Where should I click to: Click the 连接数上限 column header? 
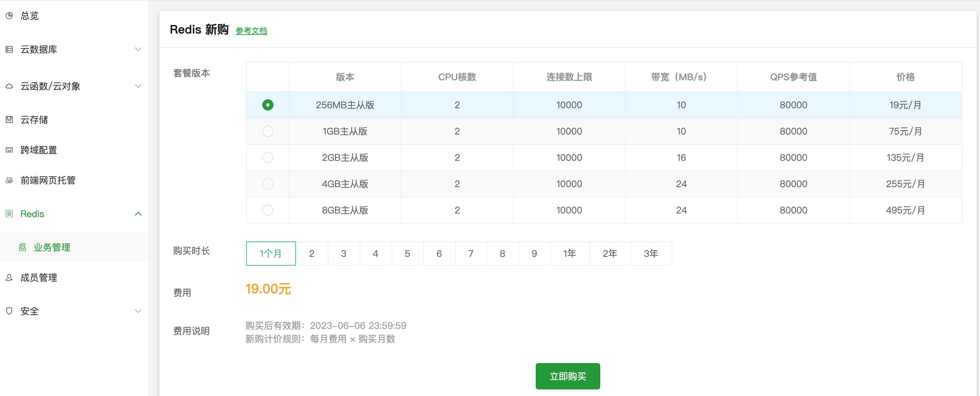point(569,77)
